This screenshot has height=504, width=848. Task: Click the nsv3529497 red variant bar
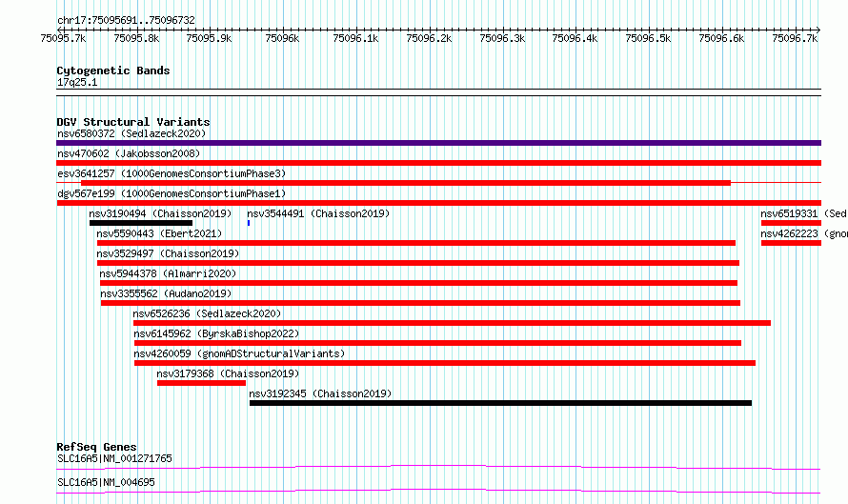tap(418, 263)
